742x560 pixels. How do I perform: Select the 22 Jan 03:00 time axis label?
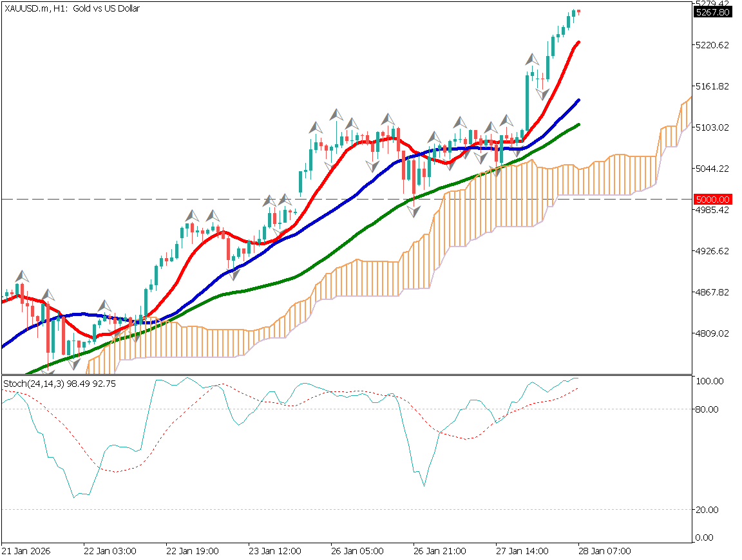[x=109, y=552]
